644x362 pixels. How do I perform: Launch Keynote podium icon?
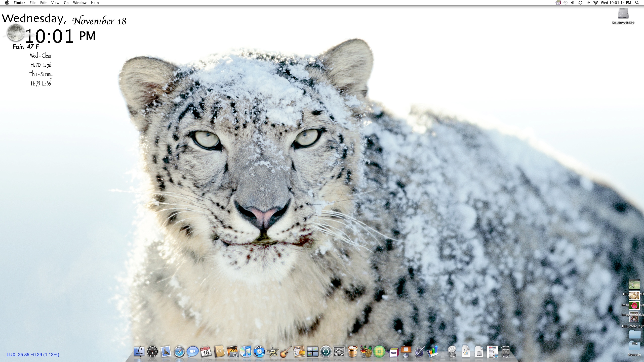coord(406,351)
